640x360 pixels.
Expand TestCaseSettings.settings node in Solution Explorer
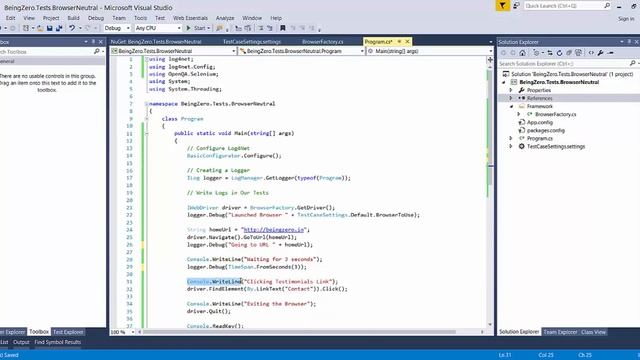point(511,146)
